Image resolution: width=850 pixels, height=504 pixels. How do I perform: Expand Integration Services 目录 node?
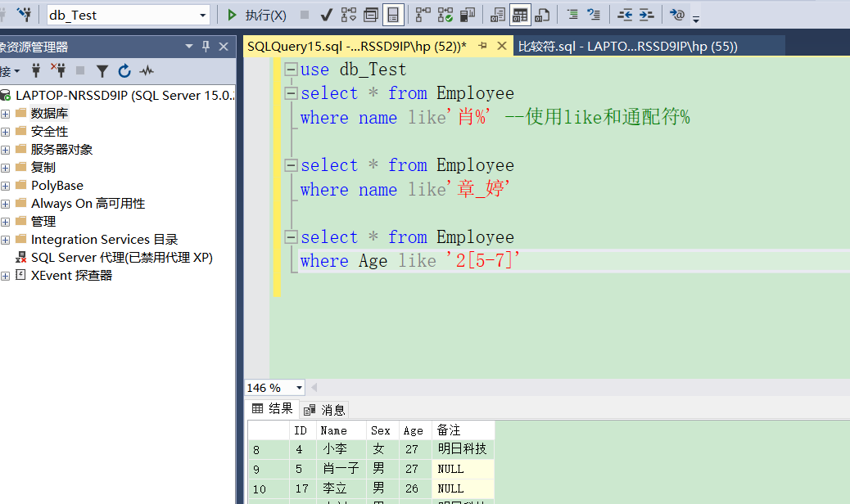tap(6, 240)
